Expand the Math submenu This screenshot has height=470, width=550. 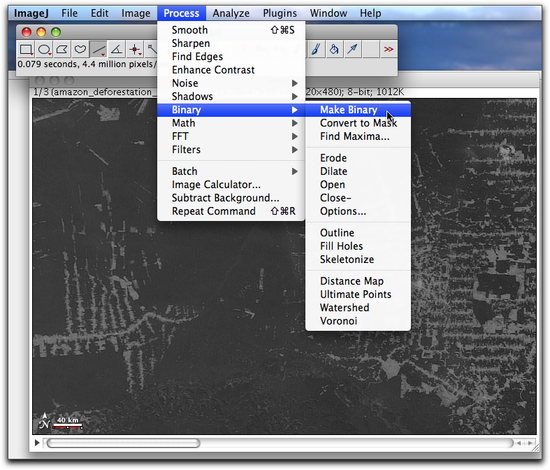231,123
